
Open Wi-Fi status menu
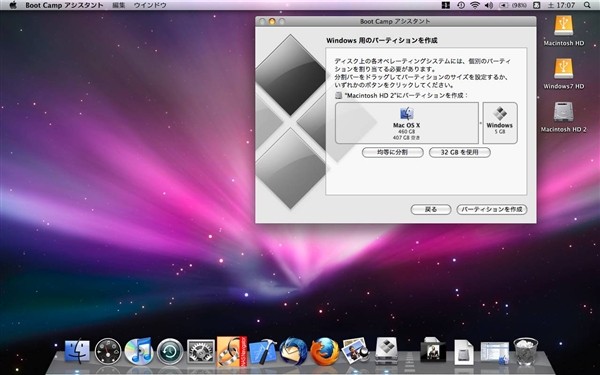pyautogui.click(x=475, y=5)
